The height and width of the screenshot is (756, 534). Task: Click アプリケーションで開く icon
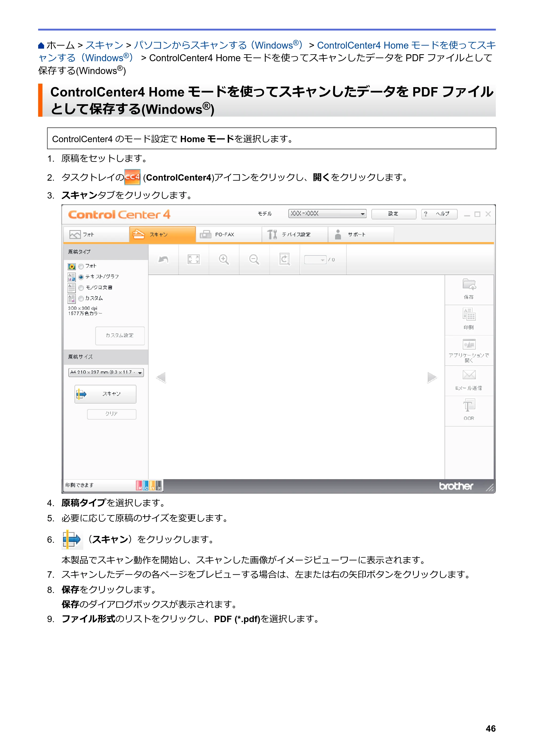[x=469, y=344]
